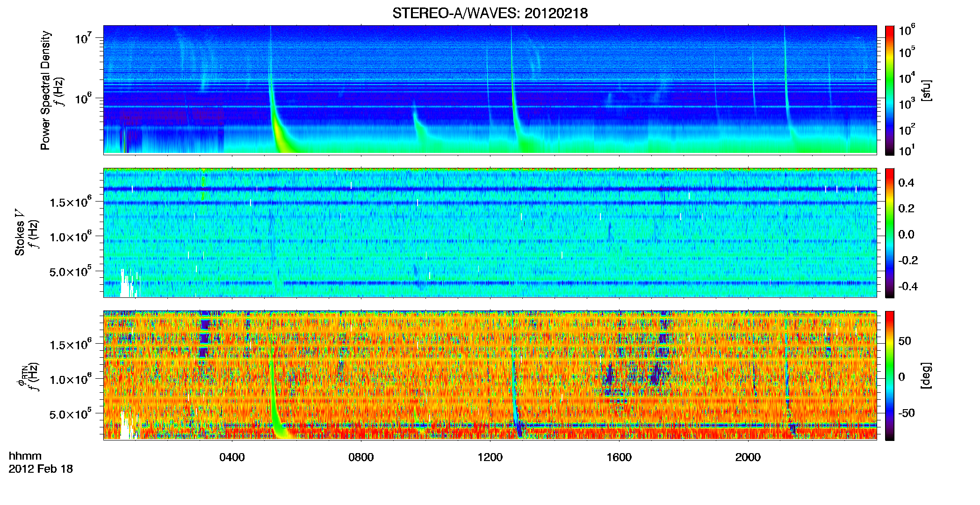Image resolution: width=980 pixels, height=505 pixels.
Task: Click the 10^1 value on sfu colorbar
Action: [x=907, y=150]
